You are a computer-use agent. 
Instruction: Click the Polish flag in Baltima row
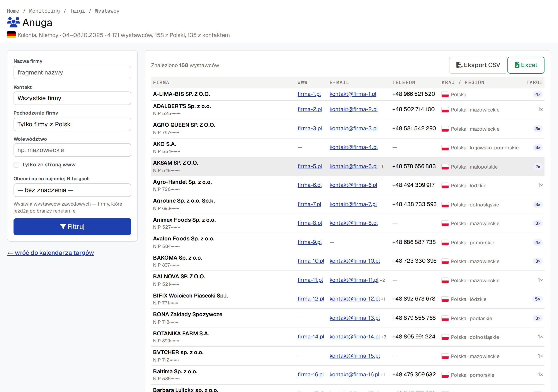coord(445,375)
